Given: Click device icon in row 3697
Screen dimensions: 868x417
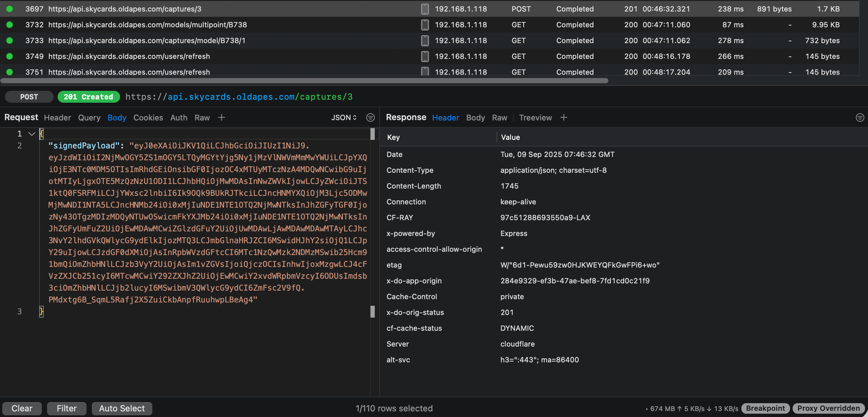Looking at the screenshot, I should (425, 9).
